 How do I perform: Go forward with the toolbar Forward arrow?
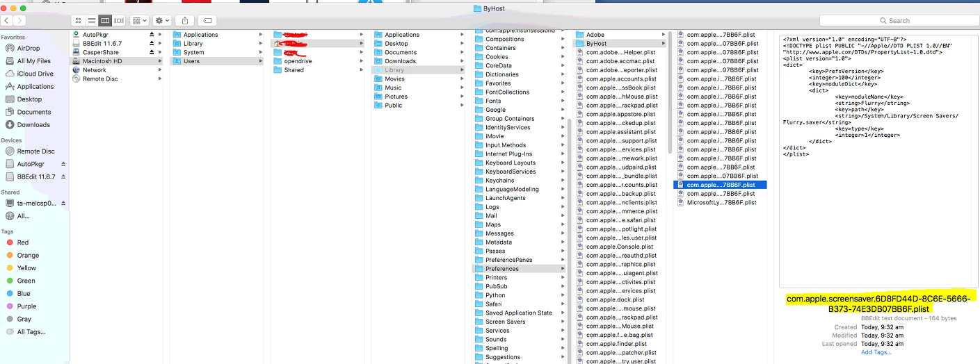click(x=20, y=21)
